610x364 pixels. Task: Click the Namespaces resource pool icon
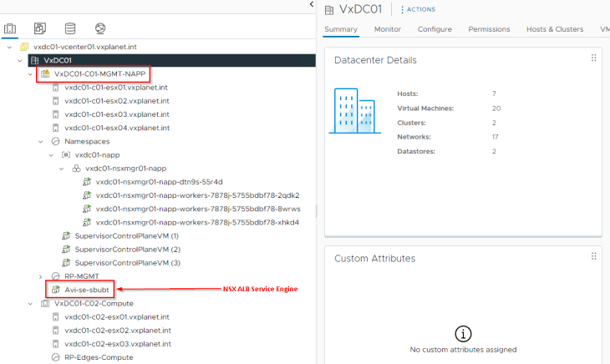(x=56, y=141)
